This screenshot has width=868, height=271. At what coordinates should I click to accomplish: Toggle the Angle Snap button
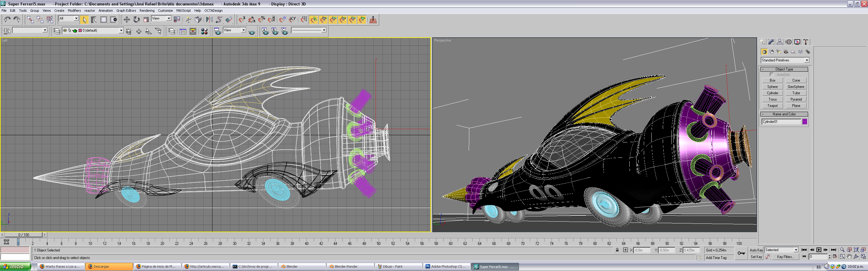(251, 20)
